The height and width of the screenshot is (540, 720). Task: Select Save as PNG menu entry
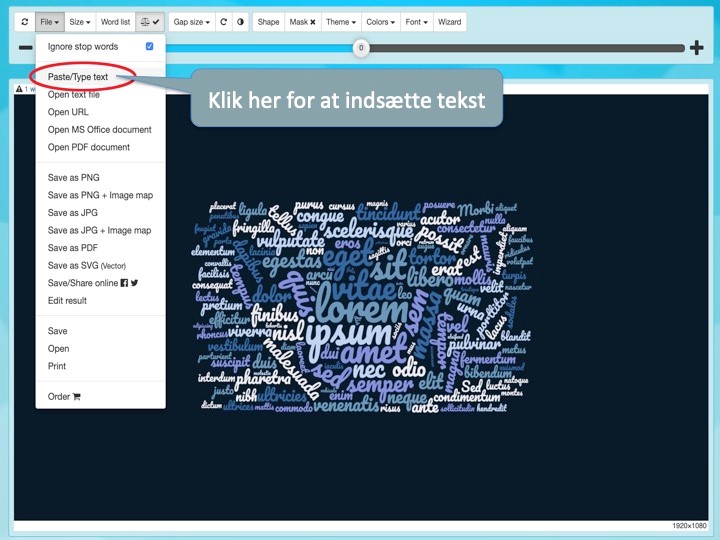[x=74, y=177]
